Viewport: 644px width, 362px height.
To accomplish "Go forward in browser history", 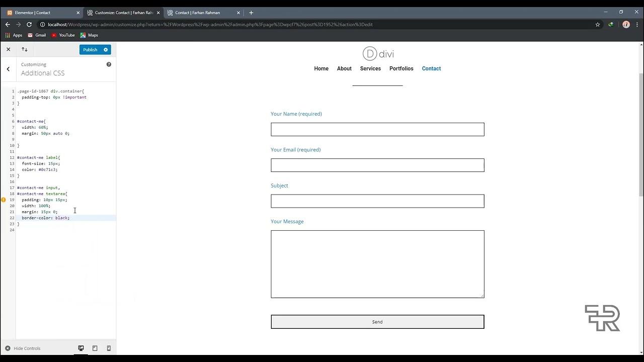I will pyautogui.click(x=19, y=24).
